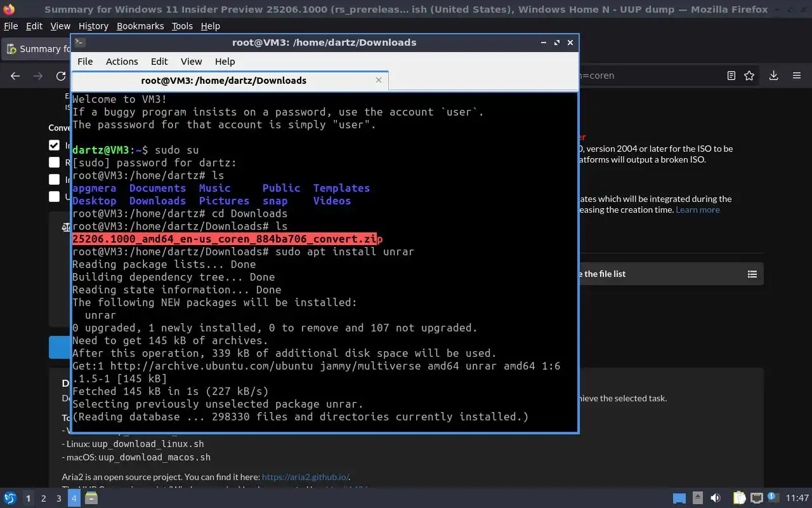812x508 pixels.
Task: Click 'Welcome to VM3!' line in terminal
Action: pyautogui.click(x=120, y=99)
